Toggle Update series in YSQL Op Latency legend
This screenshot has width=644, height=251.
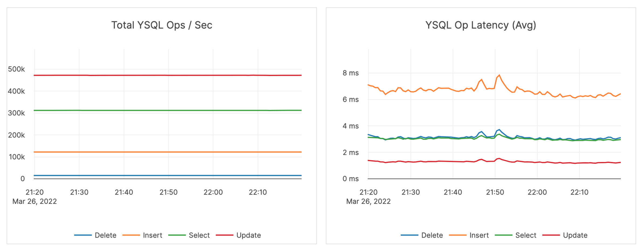tap(575, 235)
